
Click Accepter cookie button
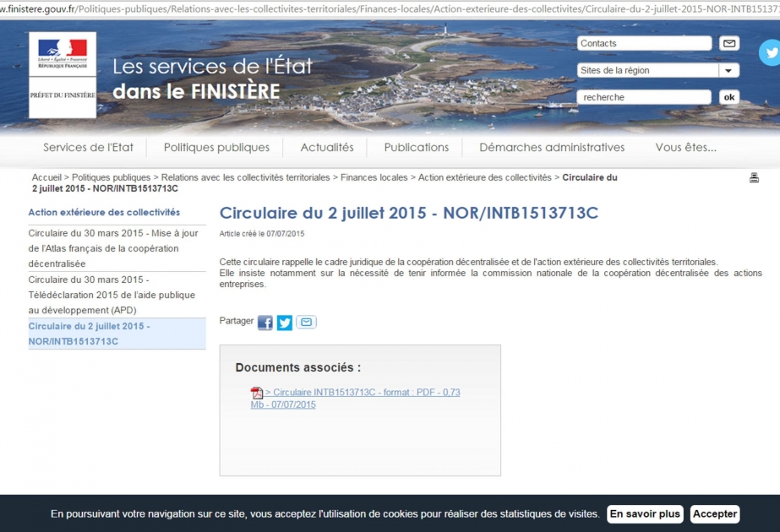point(715,513)
